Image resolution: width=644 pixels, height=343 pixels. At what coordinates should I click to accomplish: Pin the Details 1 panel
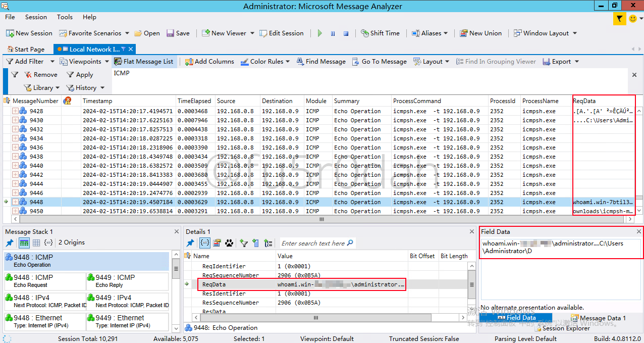click(190, 243)
